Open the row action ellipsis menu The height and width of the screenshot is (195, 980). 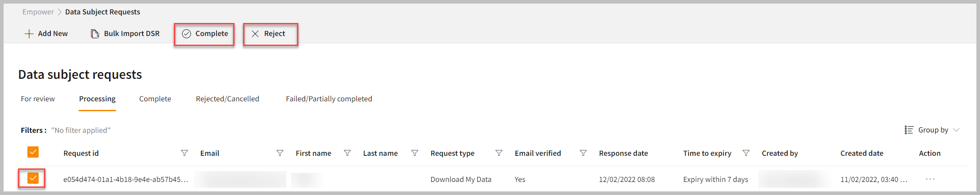coord(930,179)
